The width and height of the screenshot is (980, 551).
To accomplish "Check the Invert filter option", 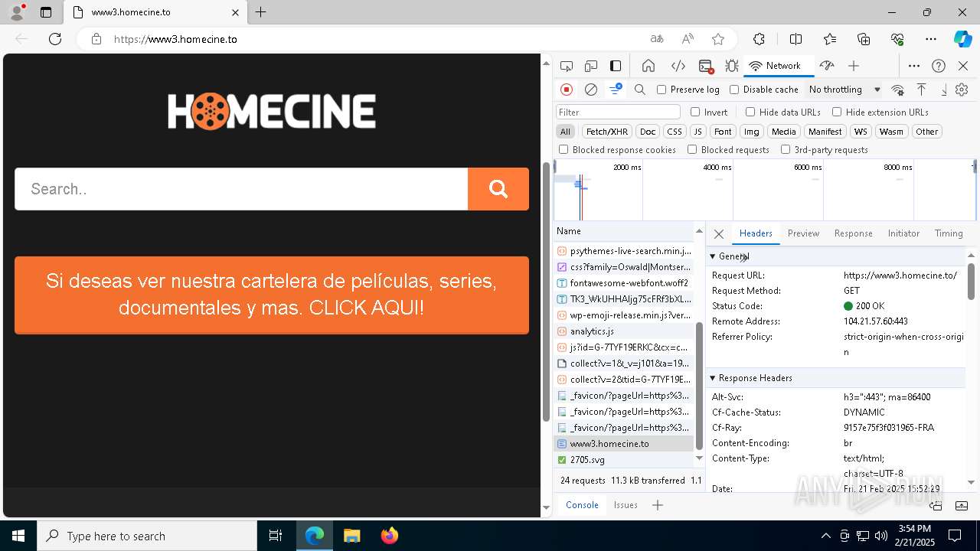I will coord(695,112).
